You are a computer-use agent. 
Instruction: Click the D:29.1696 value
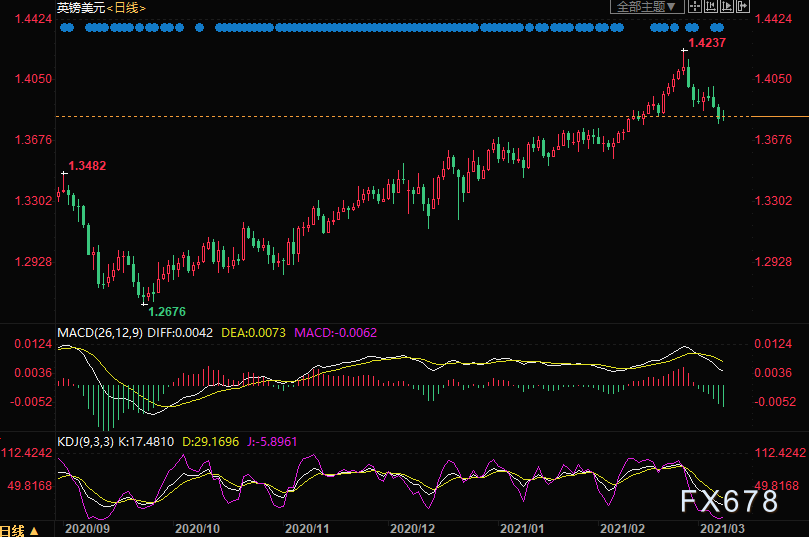click(x=211, y=442)
